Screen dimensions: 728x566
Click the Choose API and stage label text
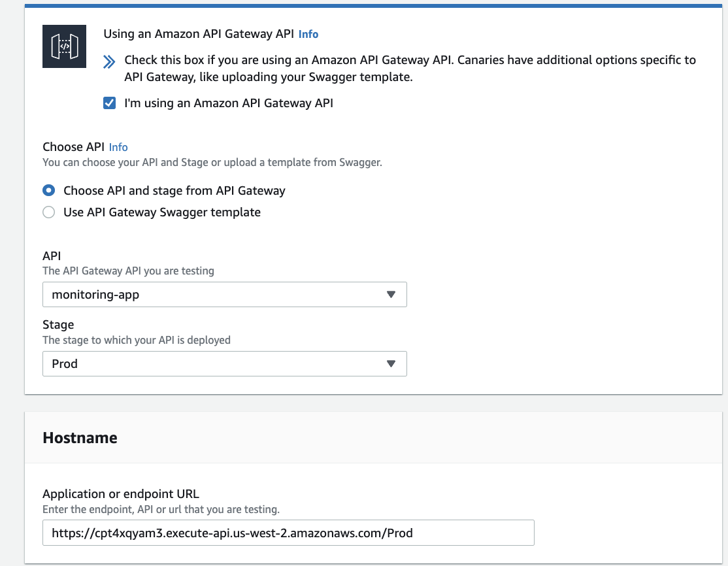174,191
